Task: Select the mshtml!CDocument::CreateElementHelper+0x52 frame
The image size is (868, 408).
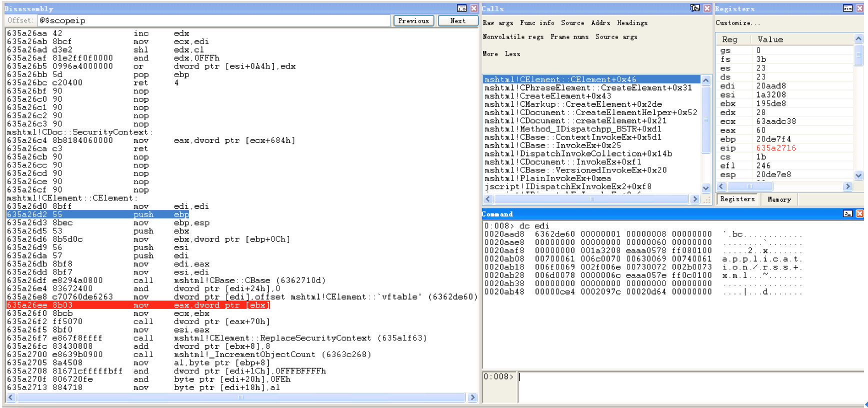Action: [x=591, y=112]
